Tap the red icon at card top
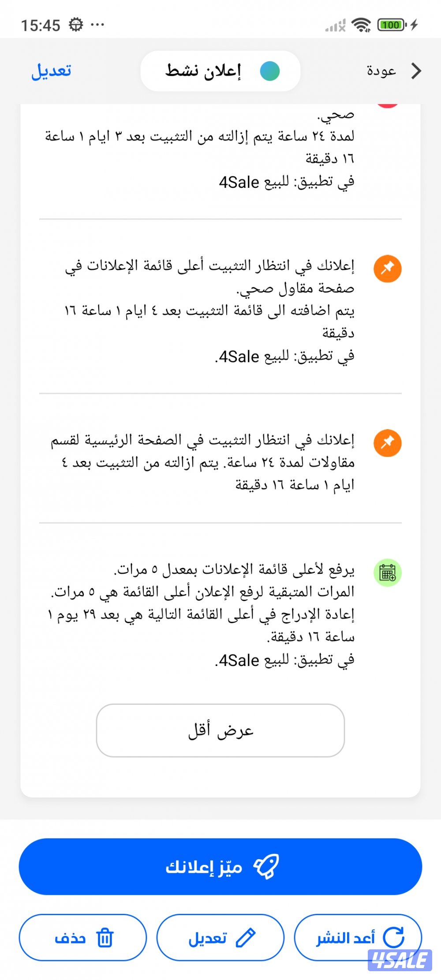The height and width of the screenshot is (980, 441). coord(388,105)
